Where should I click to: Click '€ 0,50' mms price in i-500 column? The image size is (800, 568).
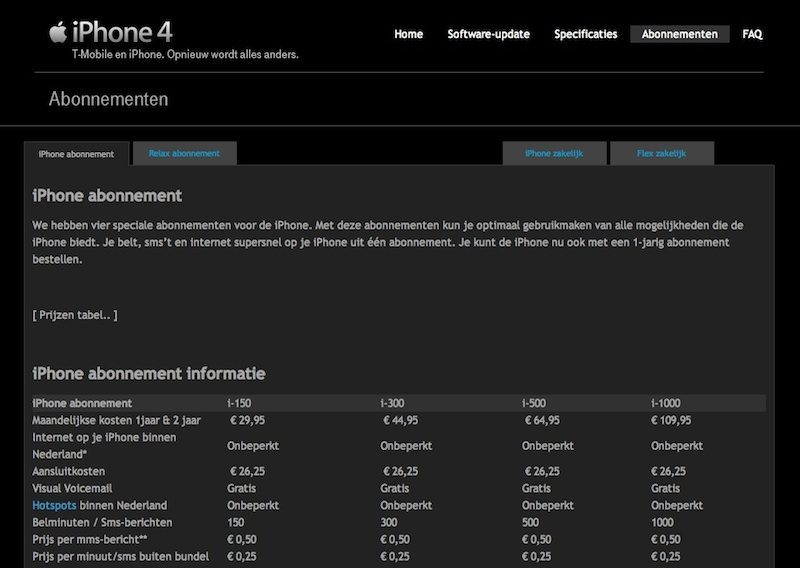click(x=537, y=539)
